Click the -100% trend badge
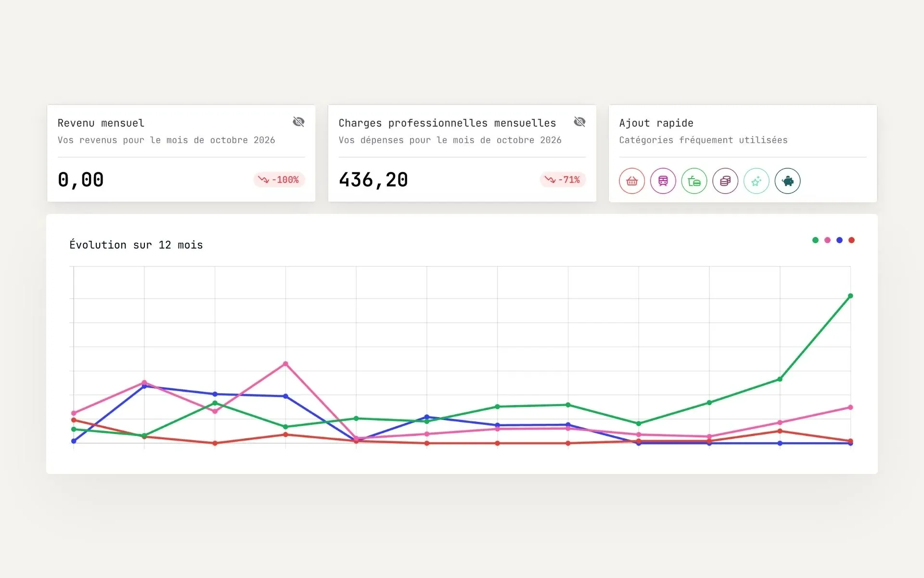The image size is (924, 578). pyautogui.click(x=279, y=180)
